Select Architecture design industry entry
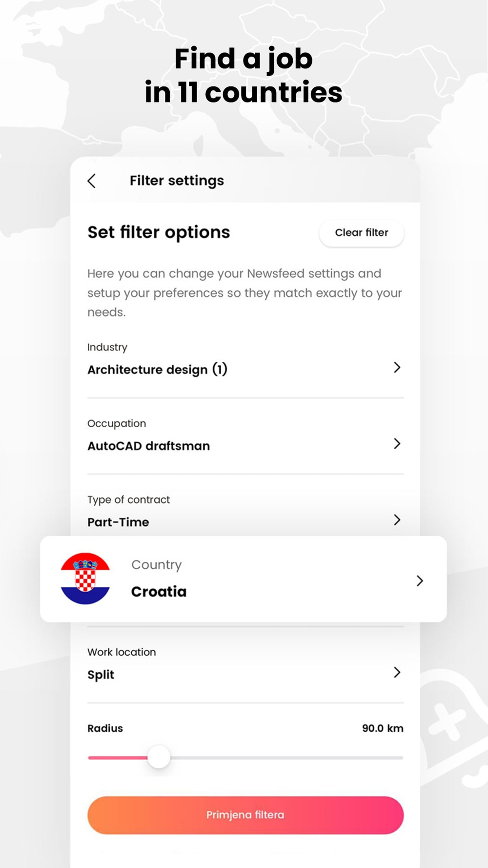 [157, 370]
